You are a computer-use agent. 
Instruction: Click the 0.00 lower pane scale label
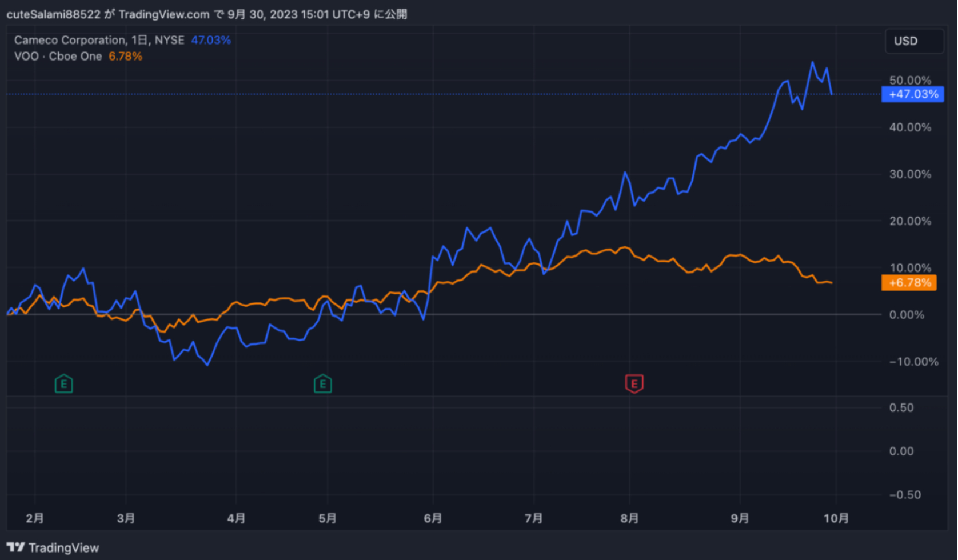(x=901, y=451)
